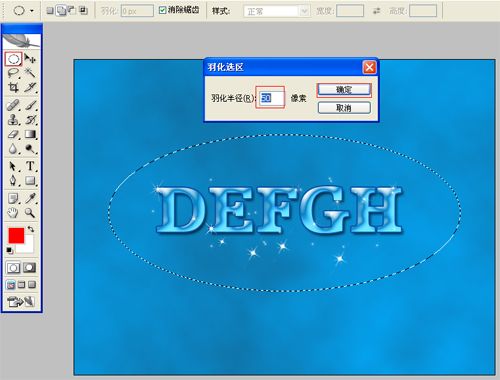500x380 pixels.
Task: Click the width field in options bar
Action: pos(350,11)
